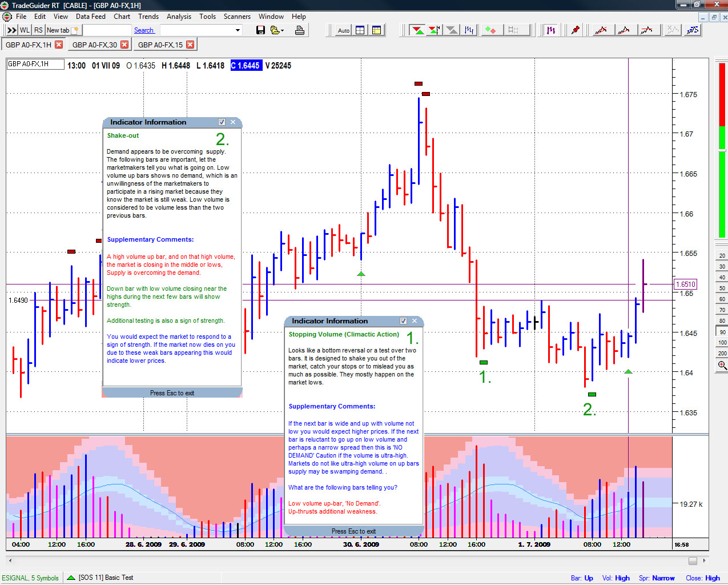Screen dimensions: 728x585
Task: Click the 1.6510 price label
Action: click(x=685, y=284)
